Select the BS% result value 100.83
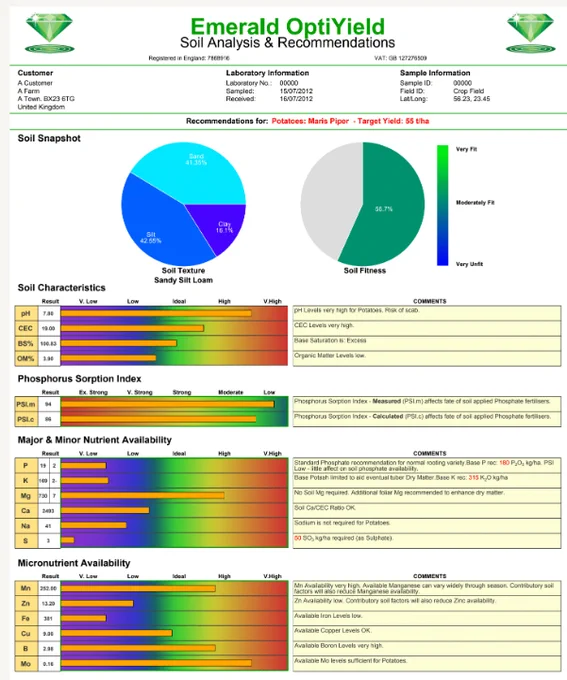Screen dimensions: 567x680 [x=49, y=343]
